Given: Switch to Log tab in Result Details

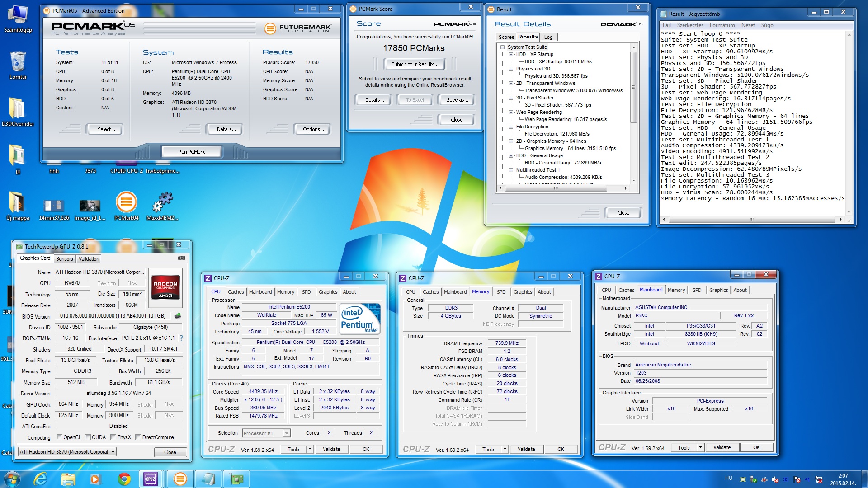Looking at the screenshot, I should coord(548,37).
